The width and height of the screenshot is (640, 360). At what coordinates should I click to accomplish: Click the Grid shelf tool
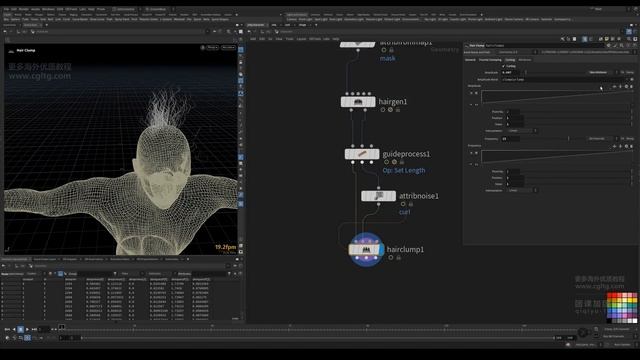coord(43,19)
